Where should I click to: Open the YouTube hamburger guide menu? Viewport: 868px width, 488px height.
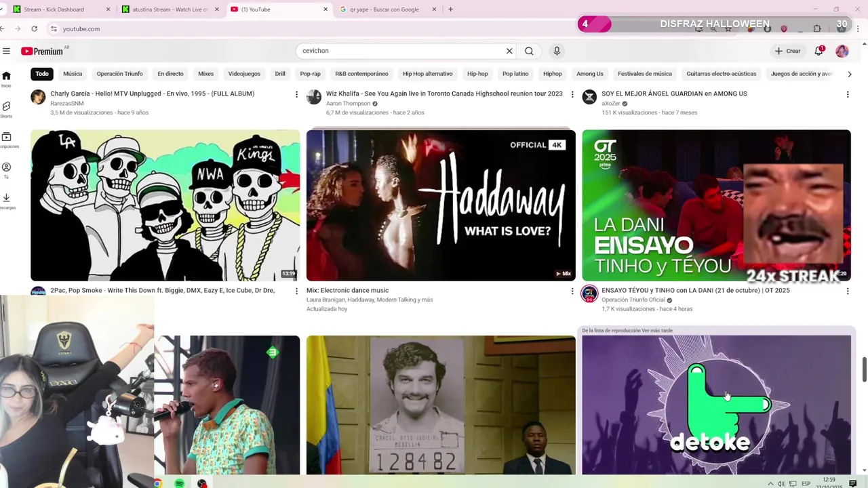6,51
